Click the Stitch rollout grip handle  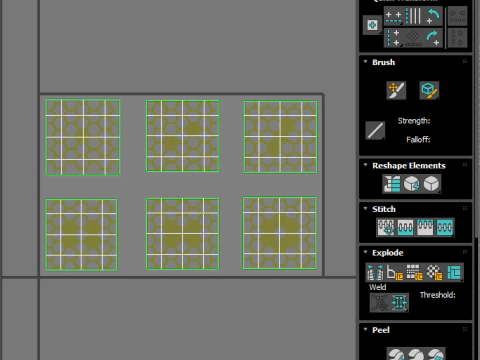(465, 208)
